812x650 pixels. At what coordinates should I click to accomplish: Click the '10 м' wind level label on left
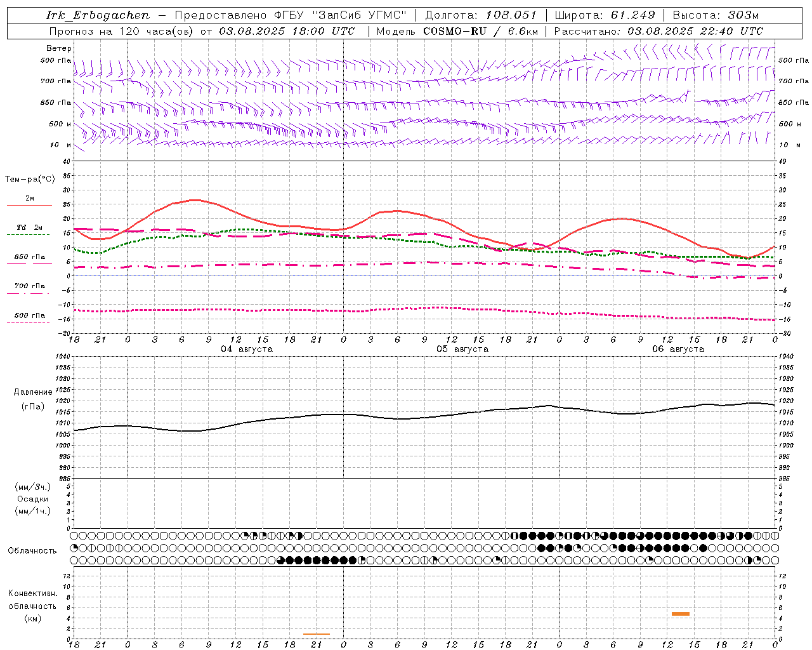(x=61, y=145)
